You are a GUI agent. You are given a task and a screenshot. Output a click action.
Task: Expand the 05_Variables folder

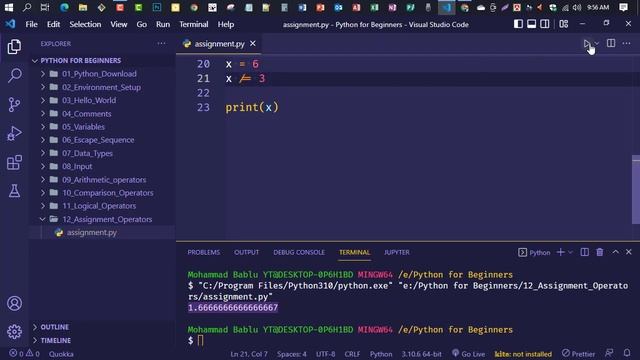(x=43, y=127)
